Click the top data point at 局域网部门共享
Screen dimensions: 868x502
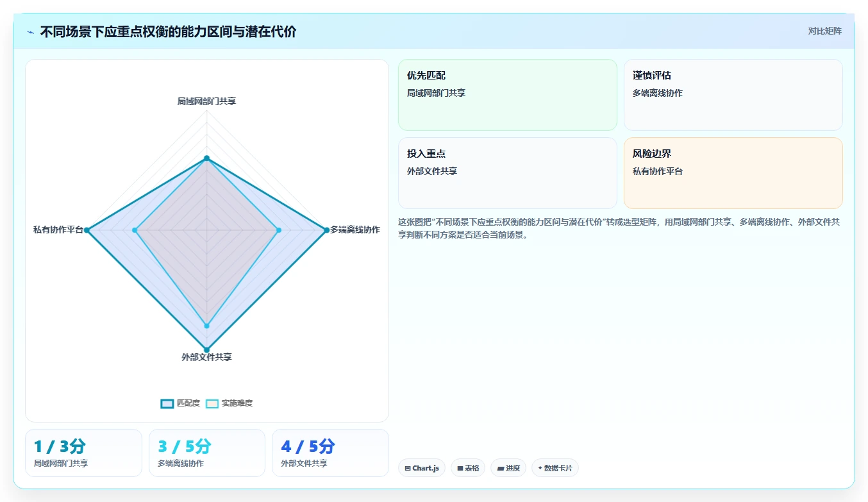(206, 158)
